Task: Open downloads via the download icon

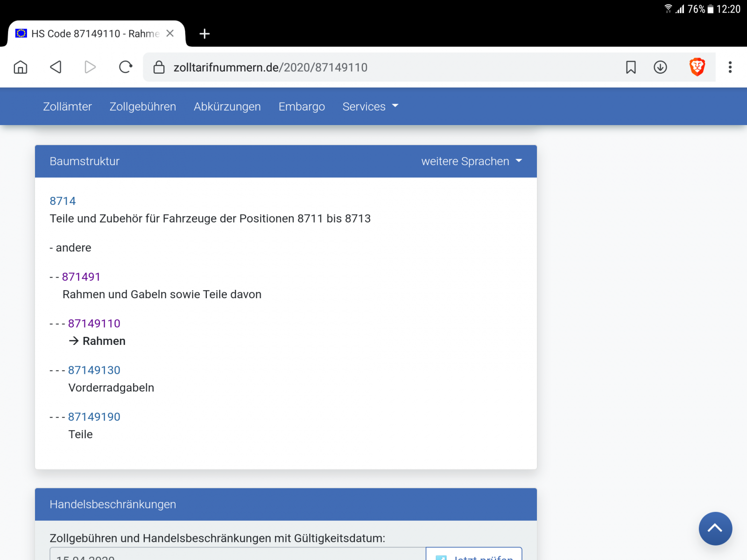Action: point(660,67)
